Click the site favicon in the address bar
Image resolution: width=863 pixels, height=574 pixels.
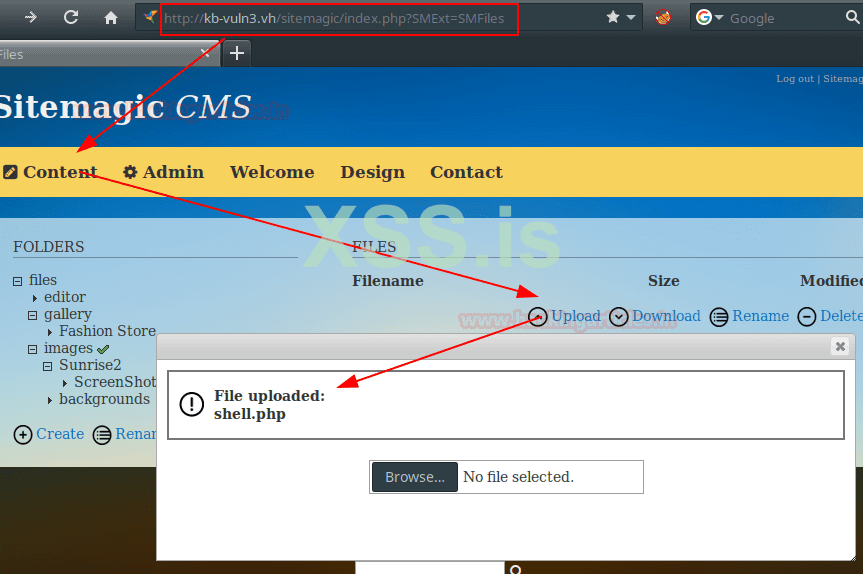(150, 17)
